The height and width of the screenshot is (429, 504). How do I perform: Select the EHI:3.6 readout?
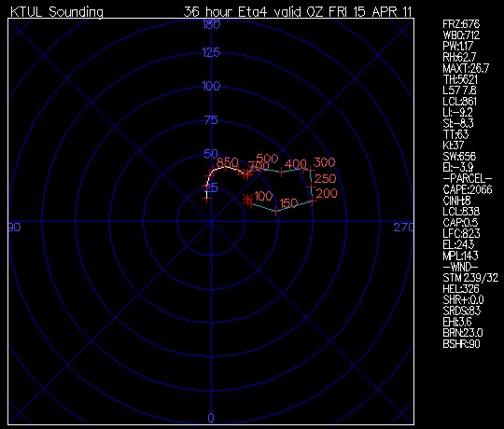point(457,322)
